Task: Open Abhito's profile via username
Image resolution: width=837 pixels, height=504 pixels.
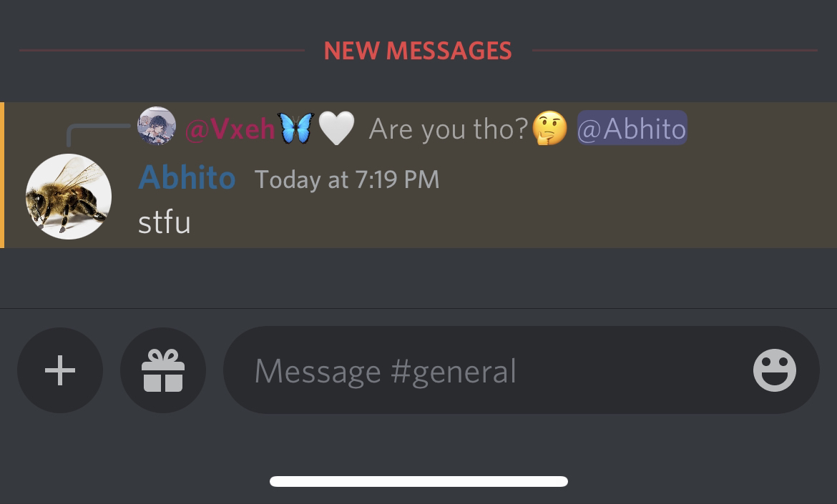Action: pyautogui.click(x=187, y=177)
